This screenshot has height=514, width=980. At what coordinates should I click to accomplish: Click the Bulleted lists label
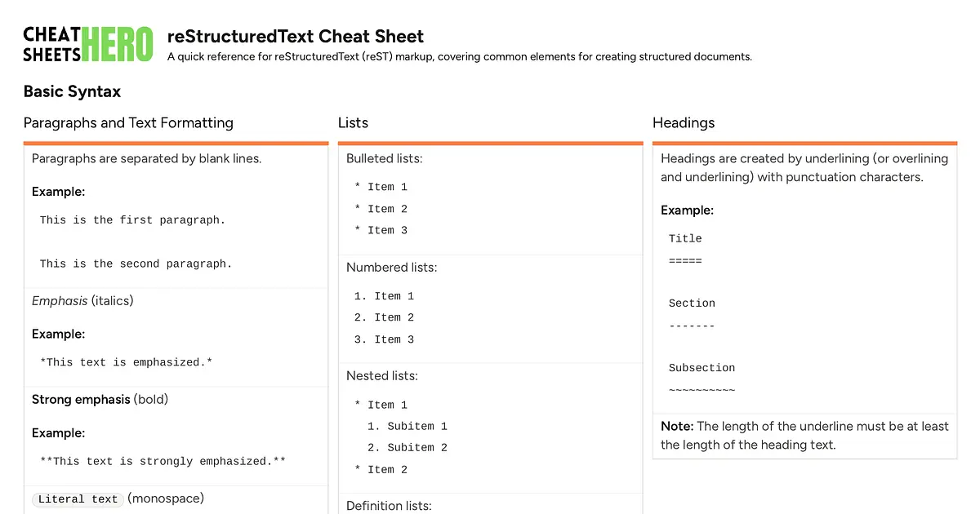pyautogui.click(x=384, y=158)
